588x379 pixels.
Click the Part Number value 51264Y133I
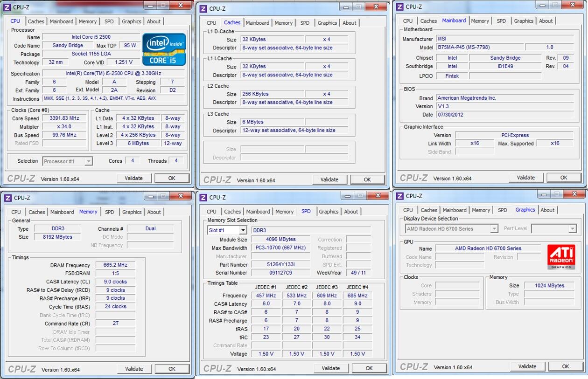[280, 265]
